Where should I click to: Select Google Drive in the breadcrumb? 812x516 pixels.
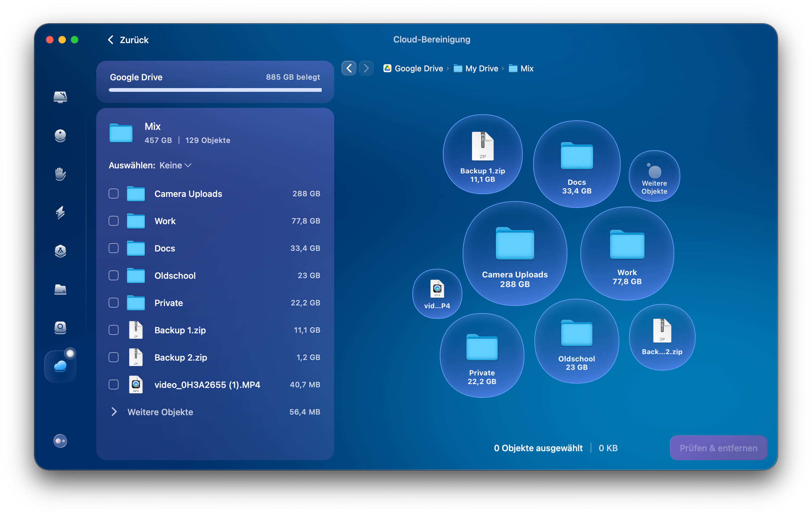pos(419,68)
